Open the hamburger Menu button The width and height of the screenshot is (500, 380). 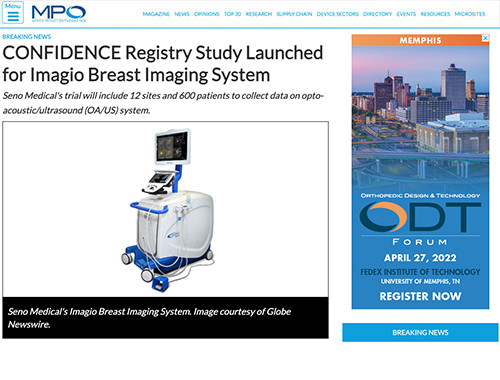pos(13,12)
